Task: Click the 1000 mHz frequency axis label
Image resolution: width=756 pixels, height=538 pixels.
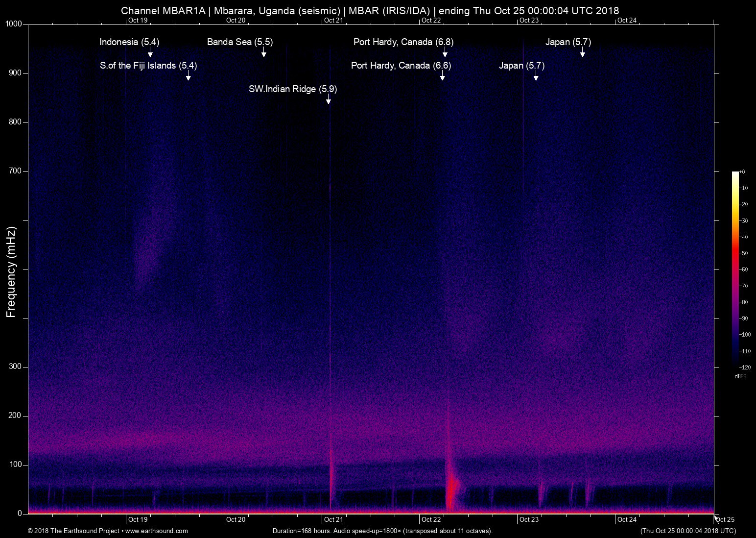Action: (14, 24)
